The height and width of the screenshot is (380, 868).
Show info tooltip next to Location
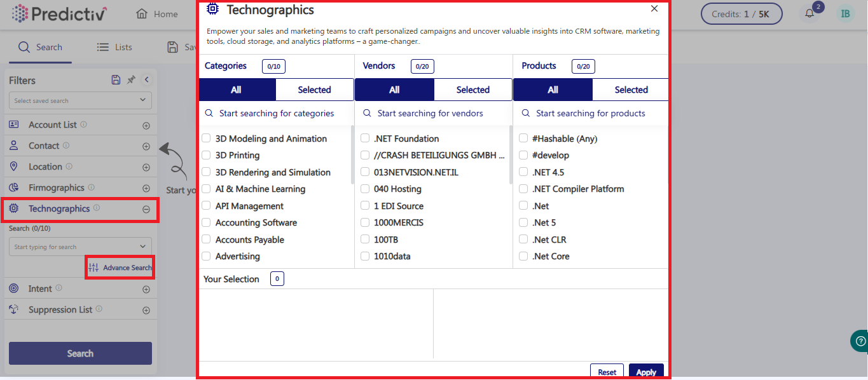click(x=69, y=166)
